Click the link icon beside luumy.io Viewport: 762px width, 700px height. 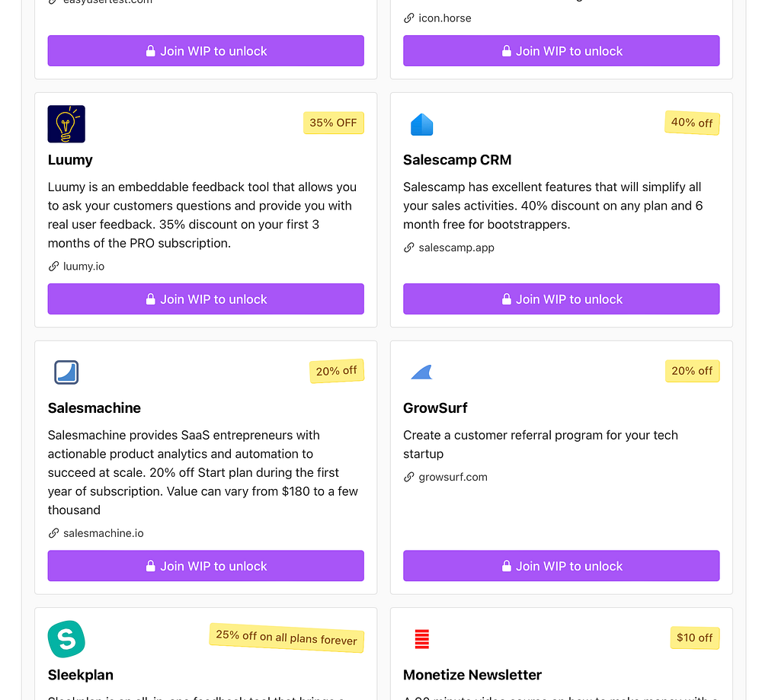53,267
